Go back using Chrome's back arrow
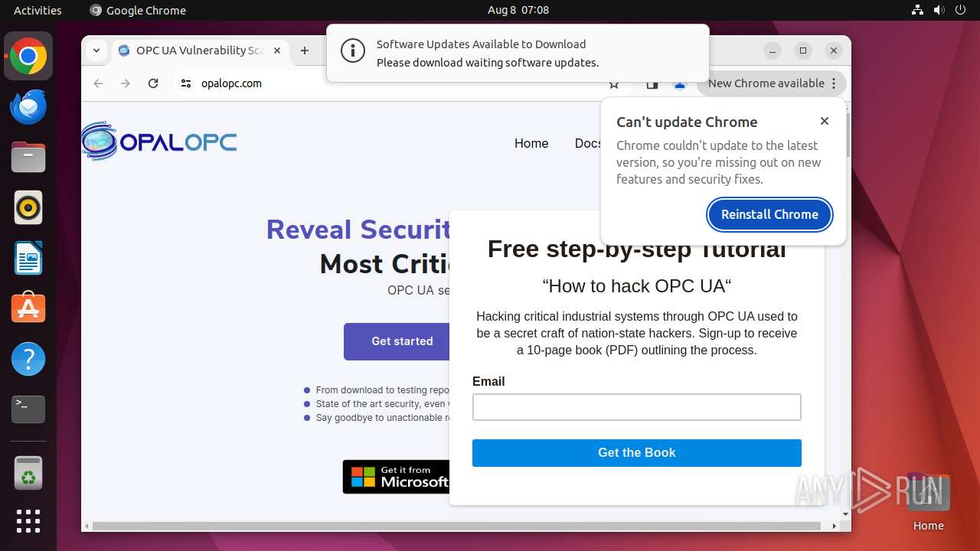This screenshot has height=551, width=980. (x=98, y=83)
